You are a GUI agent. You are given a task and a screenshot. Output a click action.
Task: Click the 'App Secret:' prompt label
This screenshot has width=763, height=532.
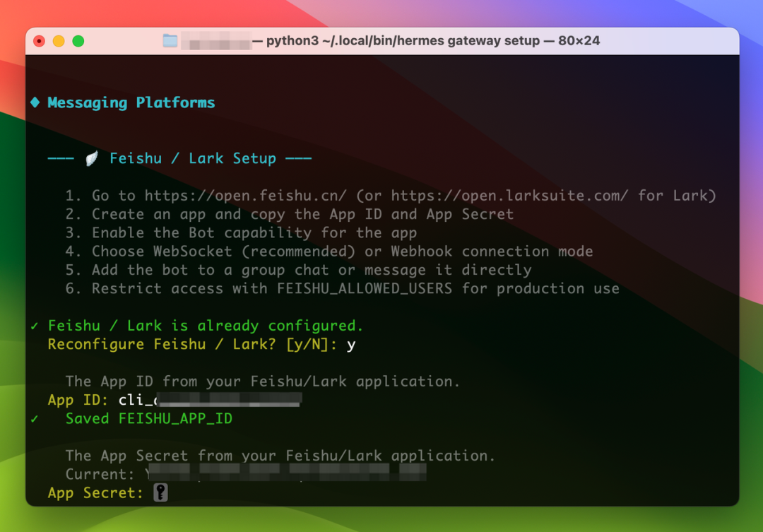(x=95, y=492)
